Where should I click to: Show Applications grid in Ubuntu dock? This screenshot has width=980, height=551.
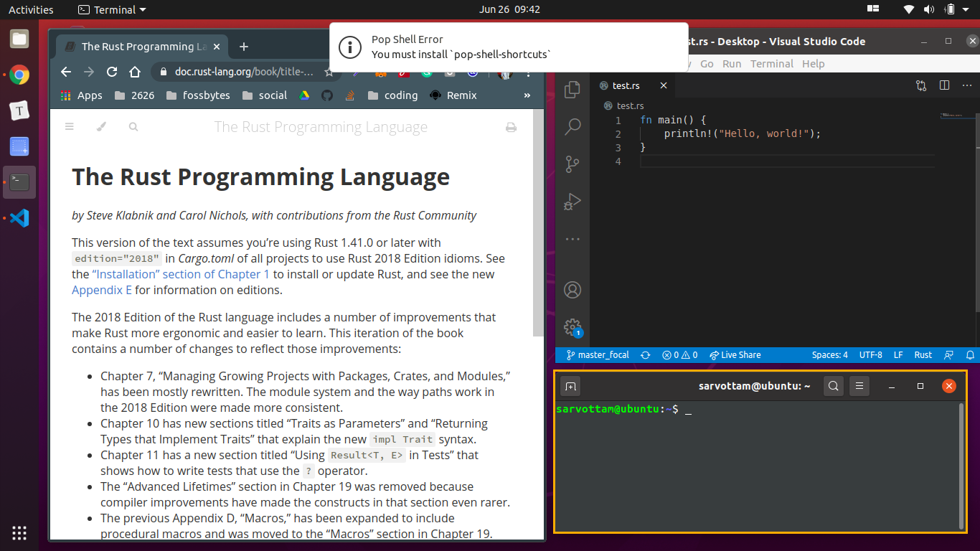[19, 532]
